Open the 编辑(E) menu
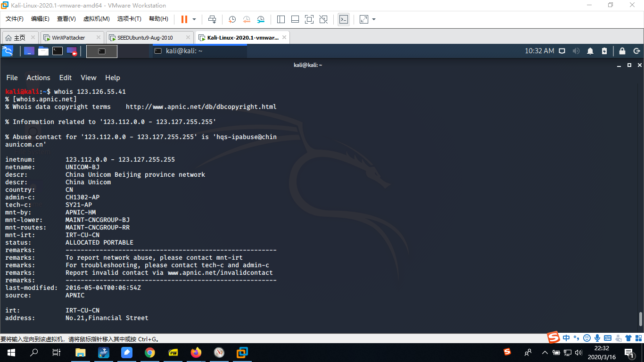The height and width of the screenshot is (362, 644). [x=40, y=19]
